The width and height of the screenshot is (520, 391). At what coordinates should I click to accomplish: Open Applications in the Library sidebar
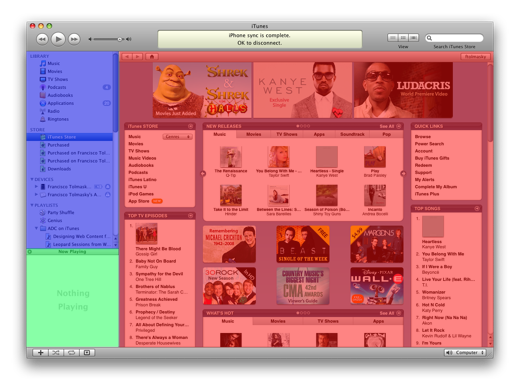(x=60, y=103)
